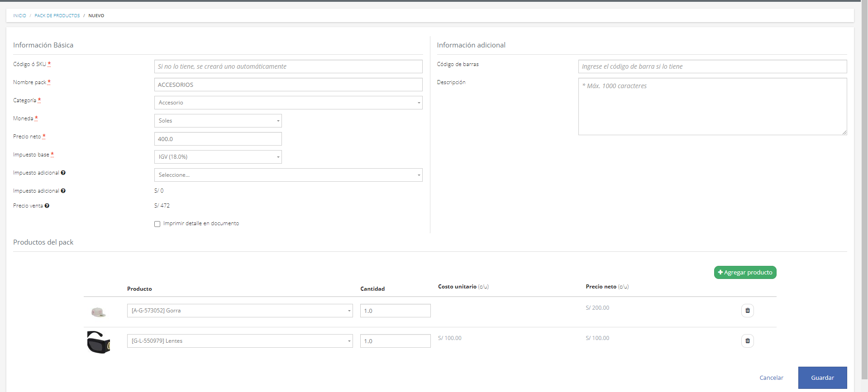Click the Información adicional heading

tap(471, 45)
